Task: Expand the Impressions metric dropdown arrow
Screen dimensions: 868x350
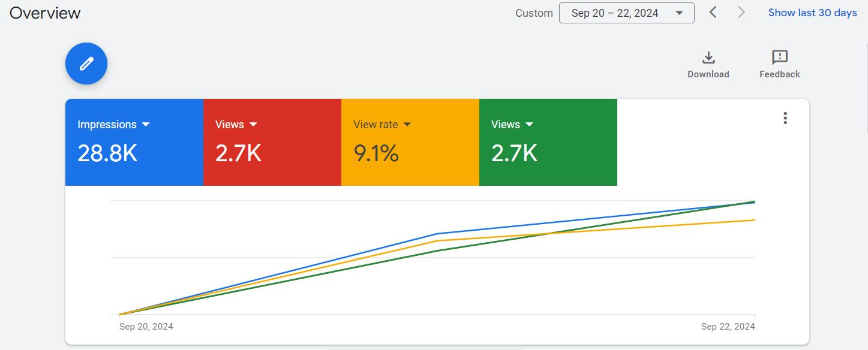Action: 146,125
